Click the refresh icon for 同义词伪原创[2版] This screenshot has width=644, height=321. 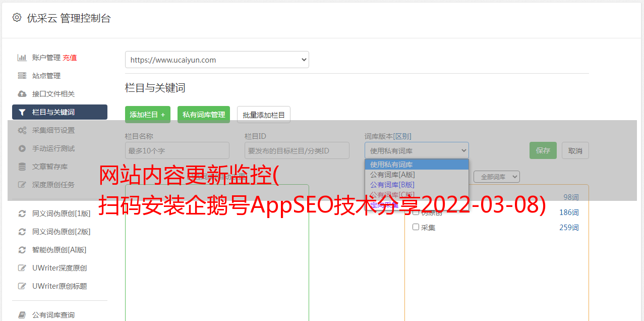click(22, 232)
